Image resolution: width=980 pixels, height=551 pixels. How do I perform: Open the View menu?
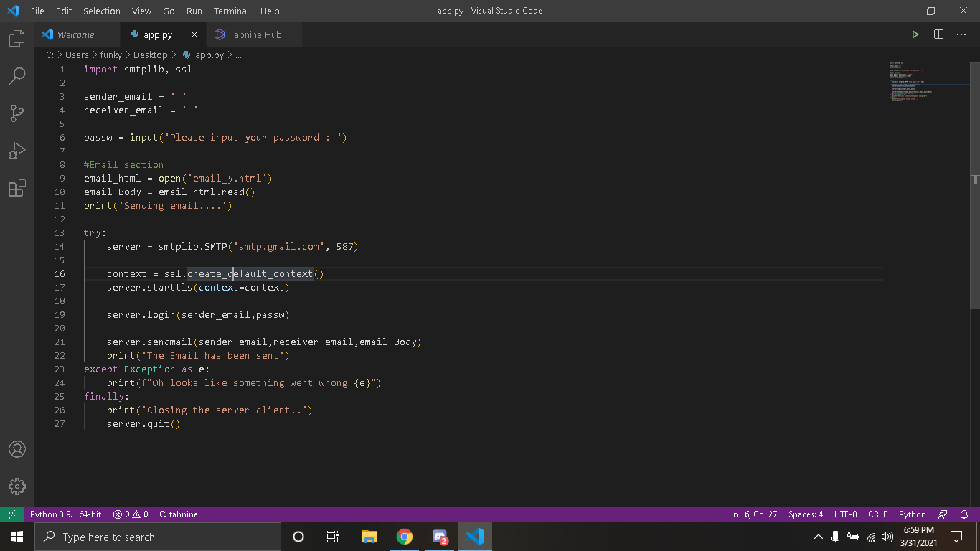(x=141, y=11)
